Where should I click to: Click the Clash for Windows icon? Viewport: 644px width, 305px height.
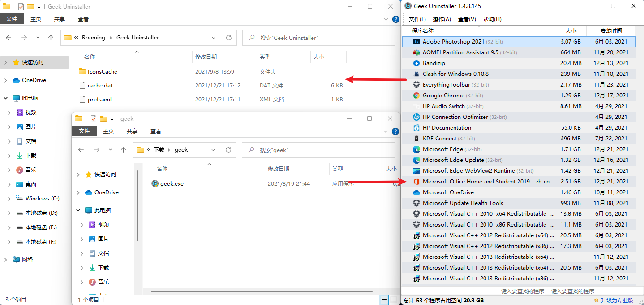coord(417,74)
